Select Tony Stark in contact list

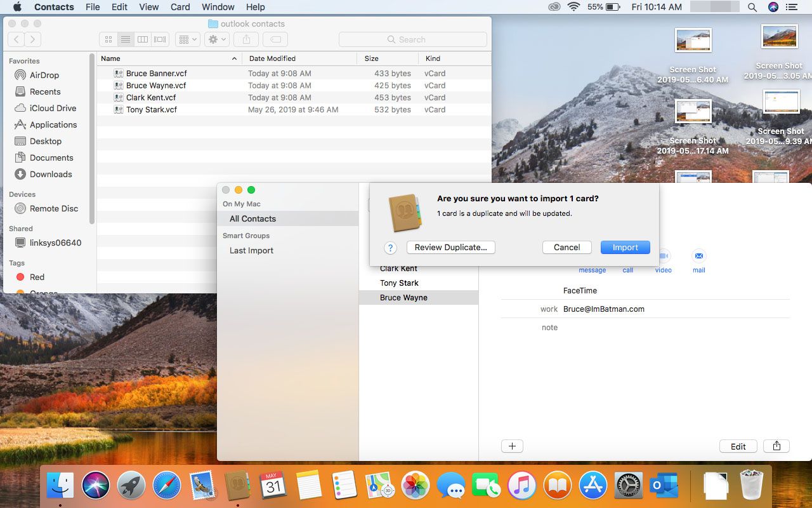419,283
